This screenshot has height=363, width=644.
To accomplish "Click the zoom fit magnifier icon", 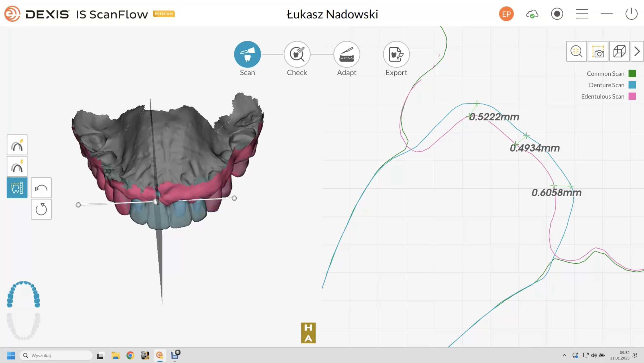I will tap(576, 51).
